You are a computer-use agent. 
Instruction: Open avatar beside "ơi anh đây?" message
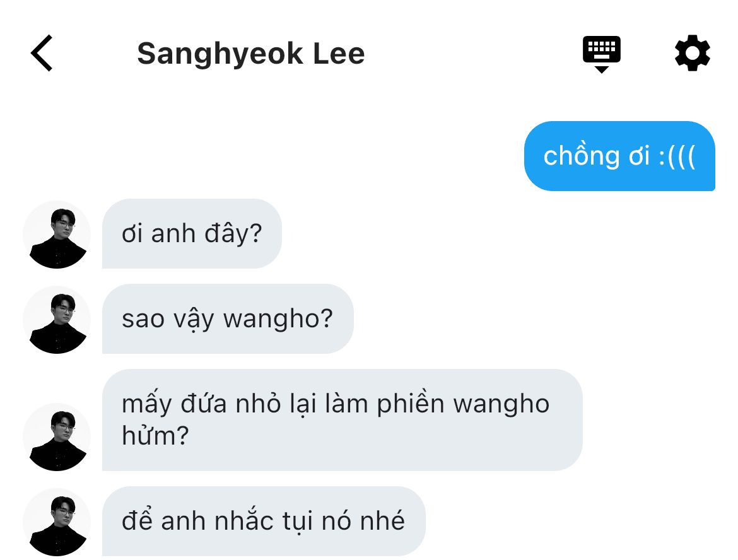pos(57,235)
